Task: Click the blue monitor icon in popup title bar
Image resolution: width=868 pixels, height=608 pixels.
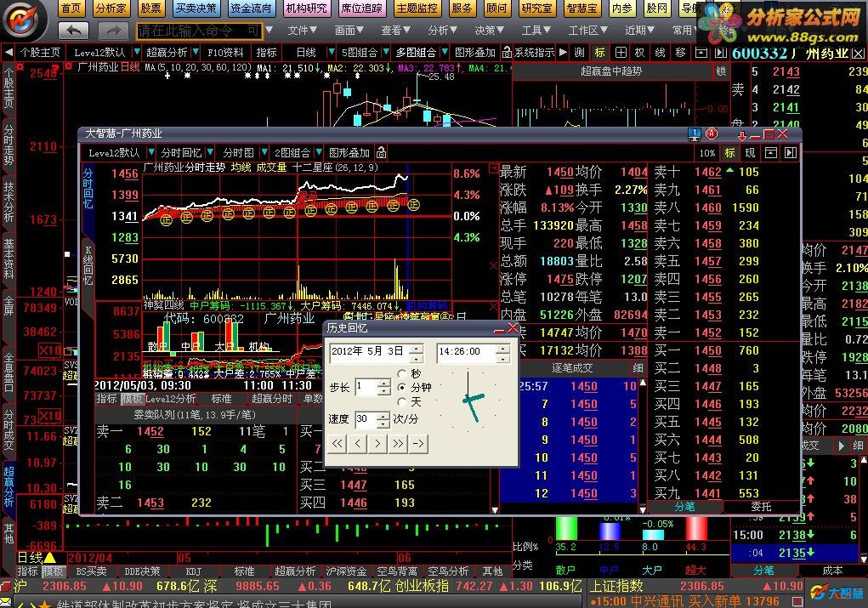Action: pyautogui.click(x=694, y=134)
